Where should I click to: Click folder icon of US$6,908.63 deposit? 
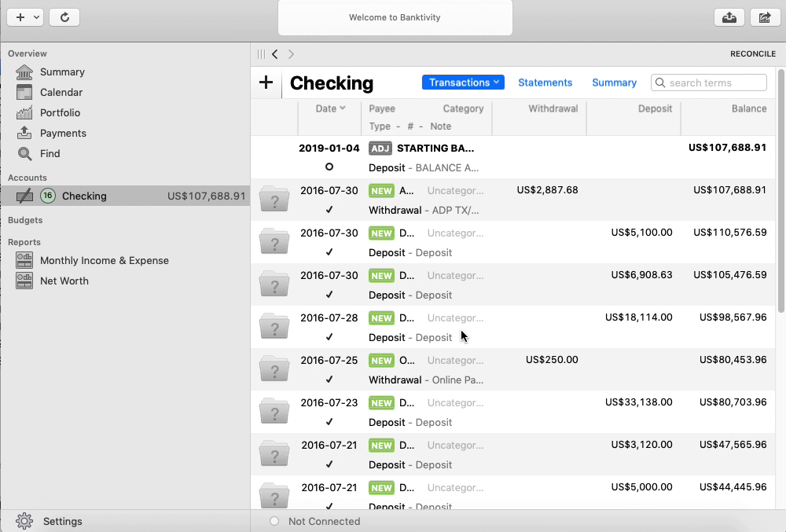[274, 284]
